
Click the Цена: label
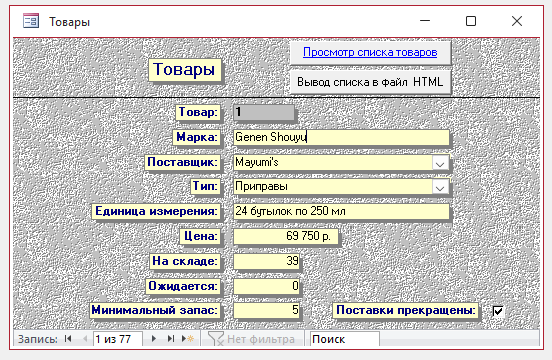(200, 236)
